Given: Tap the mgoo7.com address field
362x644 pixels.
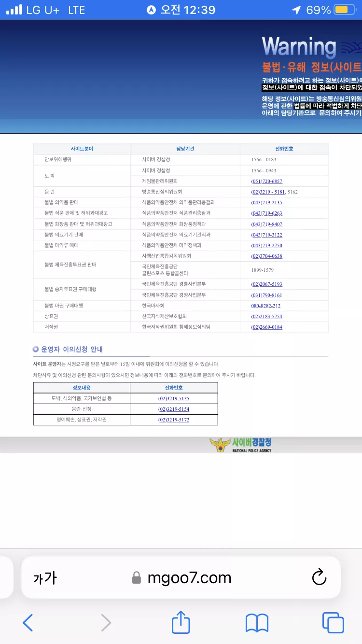Looking at the screenshot, I should point(181,577).
